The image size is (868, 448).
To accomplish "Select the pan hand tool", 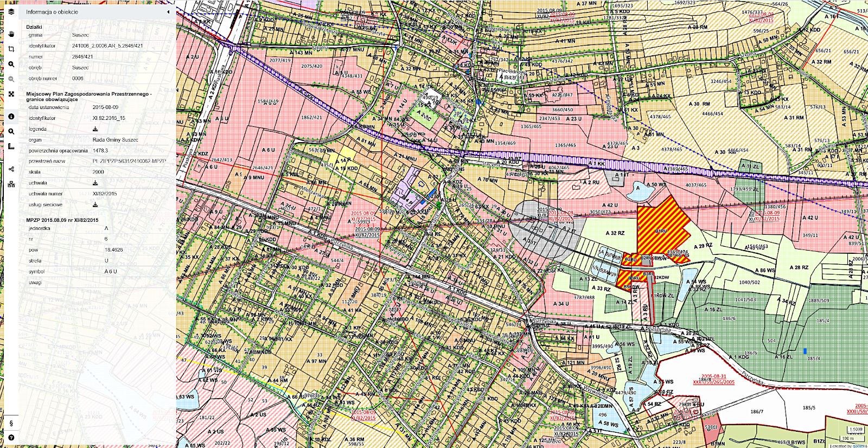I will coord(11,34).
